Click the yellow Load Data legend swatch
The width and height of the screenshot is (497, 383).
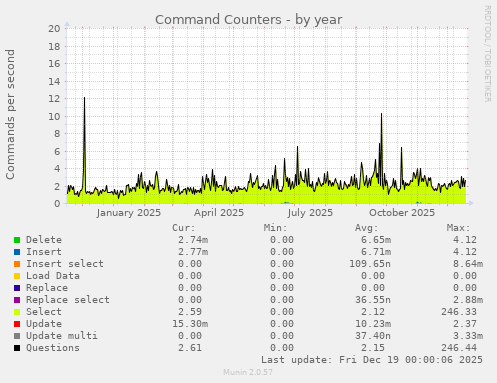pyautogui.click(x=17, y=276)
